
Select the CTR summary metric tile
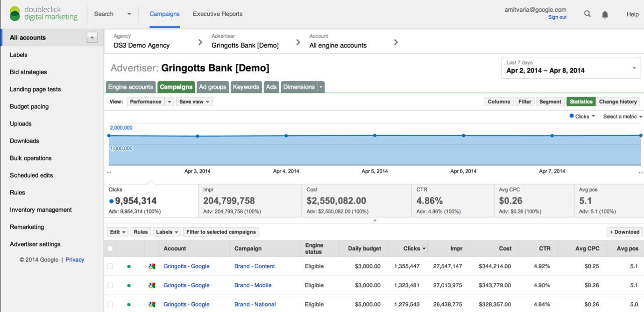click(x=453, y=201)
